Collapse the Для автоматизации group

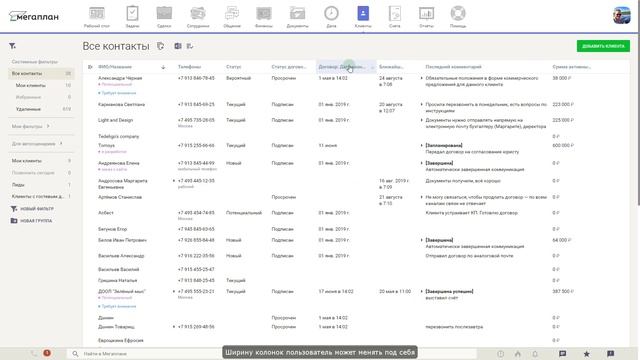37,144
